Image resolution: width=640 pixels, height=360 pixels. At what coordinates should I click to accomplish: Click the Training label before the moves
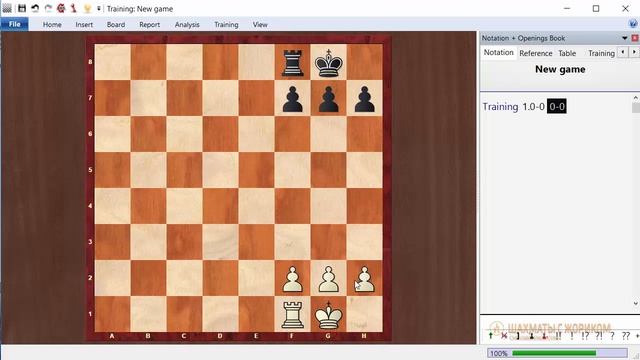(x=500, y=107)
